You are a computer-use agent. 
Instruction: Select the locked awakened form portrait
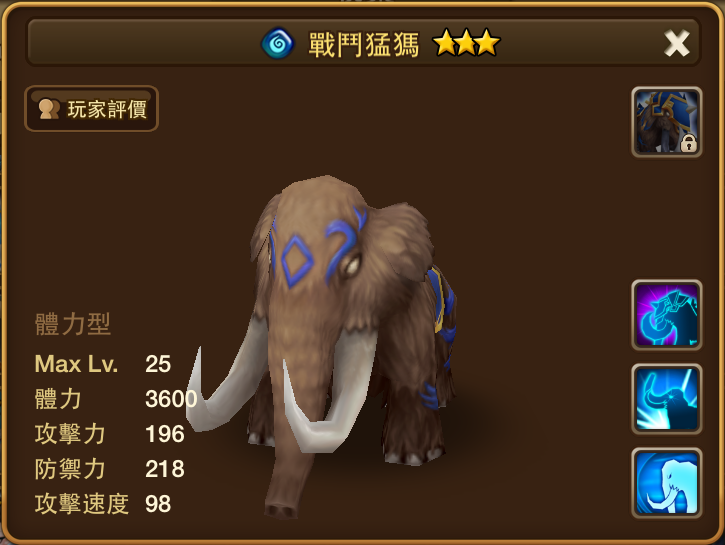667,122
